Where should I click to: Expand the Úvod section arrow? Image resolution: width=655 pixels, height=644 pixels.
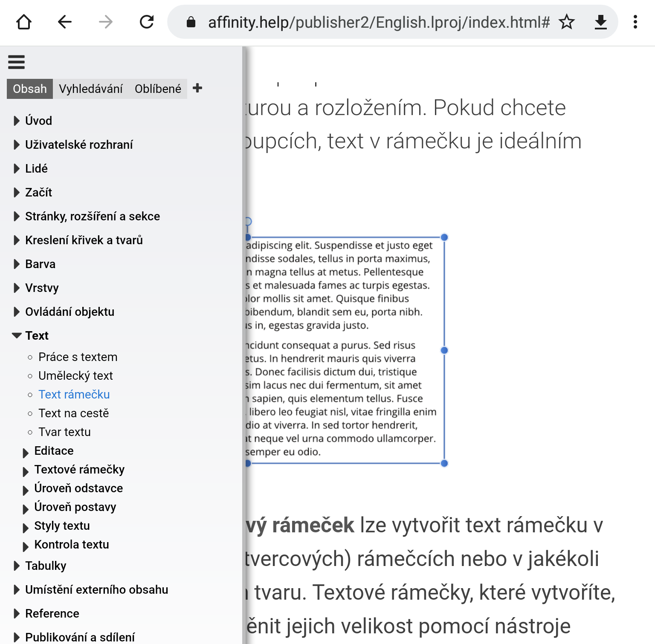coord(17,121)
